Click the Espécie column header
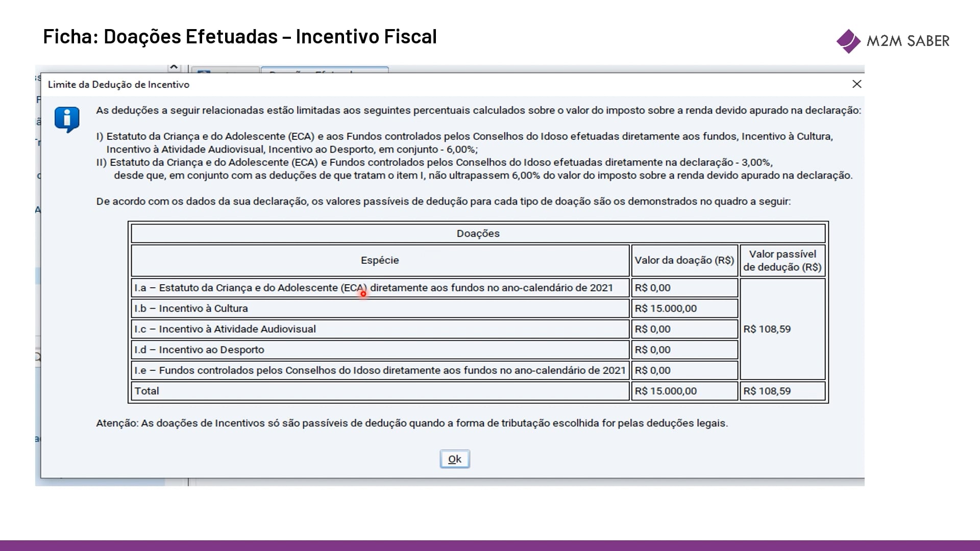Viewport: 980px width, 551px height. coord(380,260)
